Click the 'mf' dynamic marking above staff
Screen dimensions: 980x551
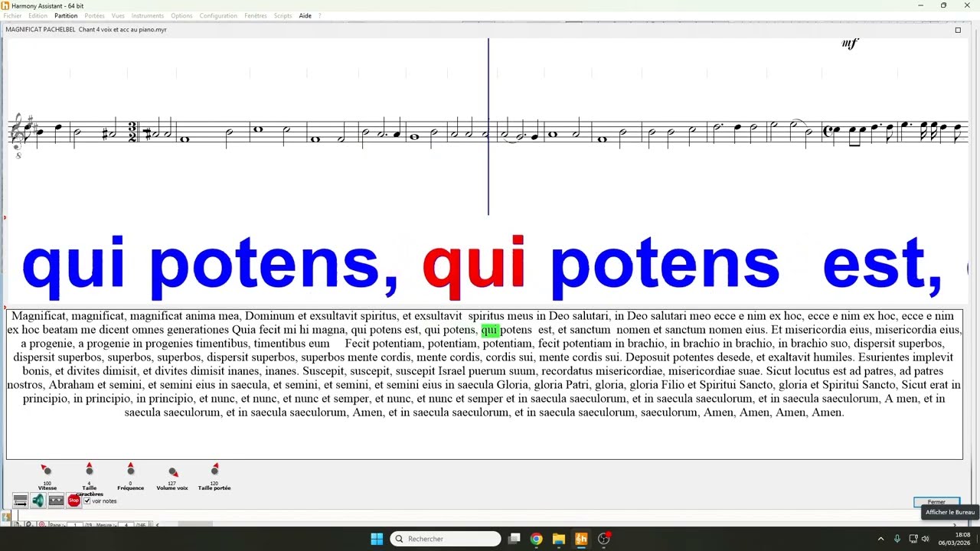pyautogui.click(x=850, y=43)
